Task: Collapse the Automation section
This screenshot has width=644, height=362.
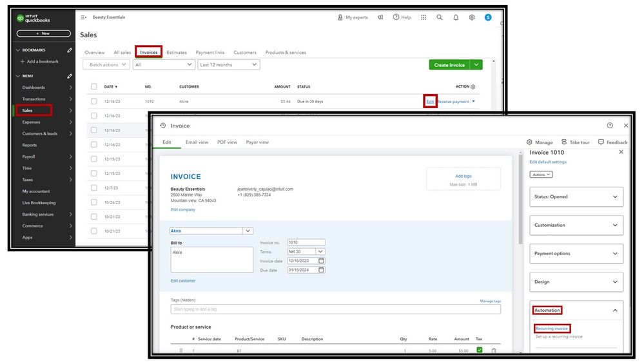Action: click(x=615, y=310)
